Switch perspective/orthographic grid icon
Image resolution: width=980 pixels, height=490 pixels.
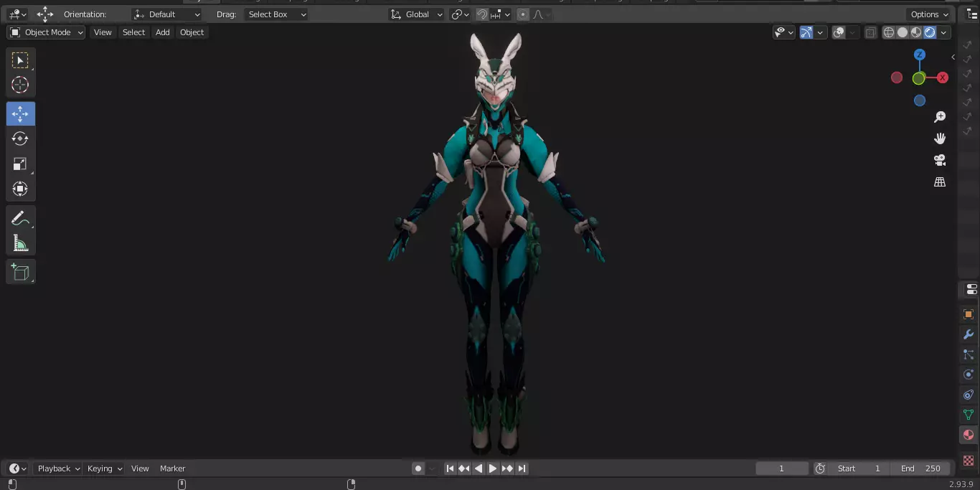pos(940,182)
